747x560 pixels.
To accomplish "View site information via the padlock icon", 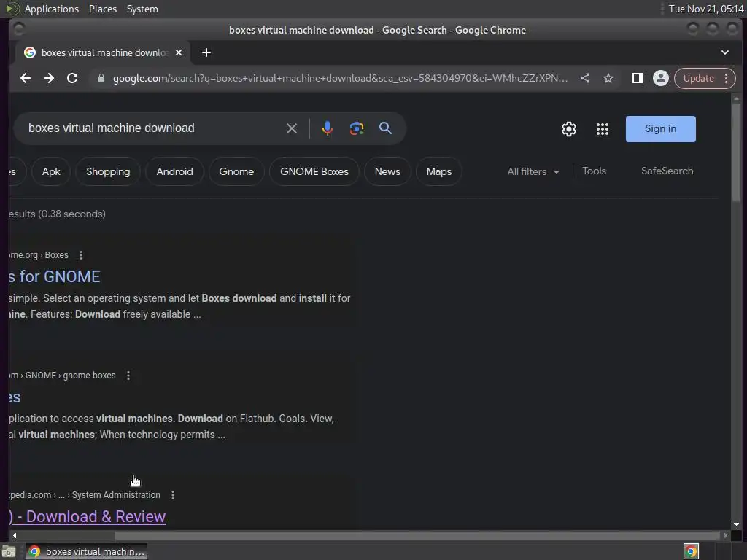I will (x=101, y=78).
